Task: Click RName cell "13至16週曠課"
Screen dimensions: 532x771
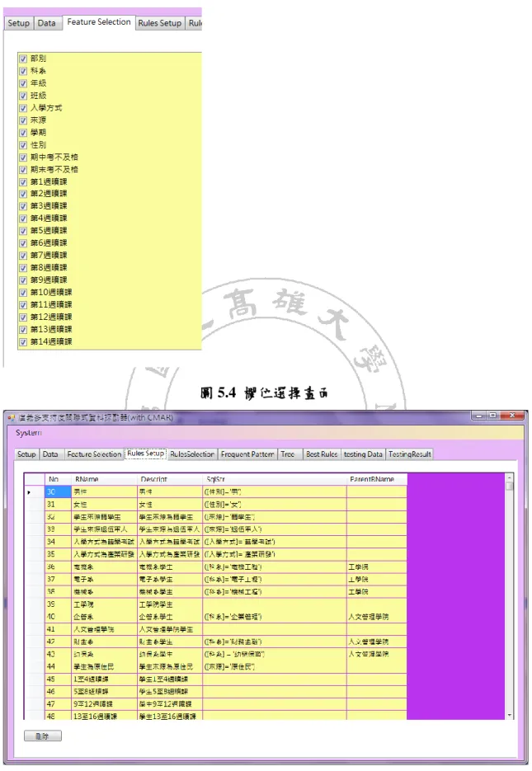Action: [x=104, y=717]
